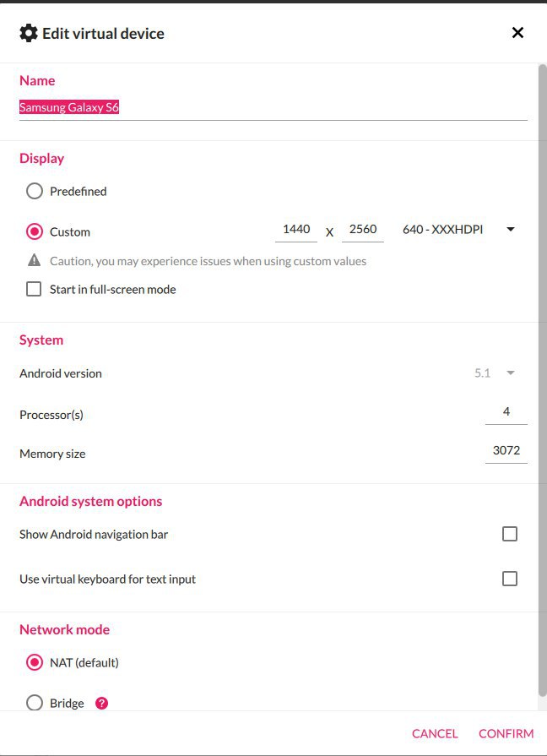Close the dialog with the X icon
The image size is (547, 756).
[x=517, y=33]
